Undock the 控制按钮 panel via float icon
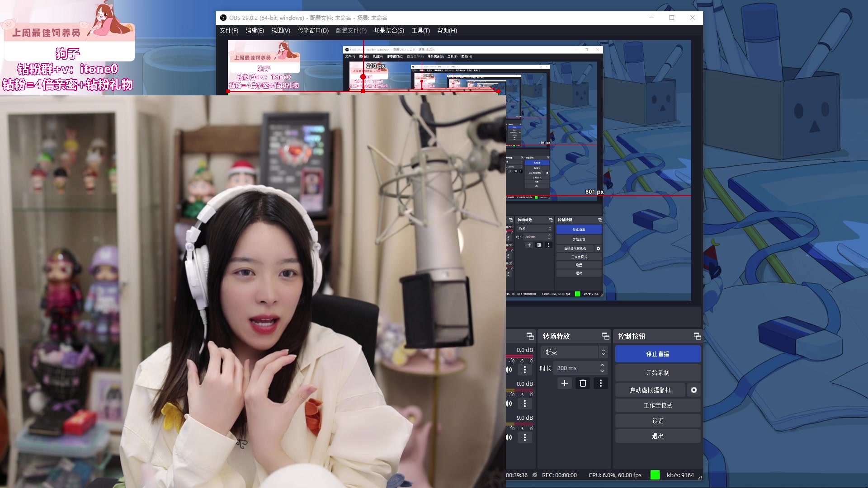This screenshot has width=868, height=488. click(x=697, y=336)
